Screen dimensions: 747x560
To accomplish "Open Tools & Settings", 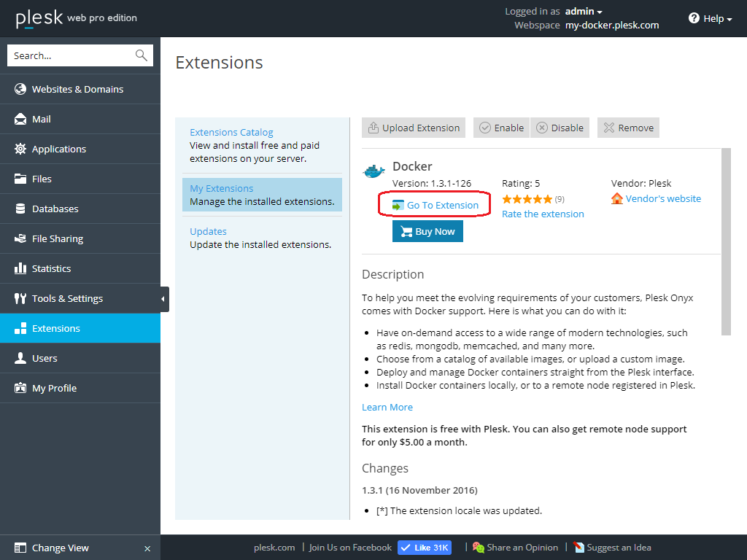I will coord(80,298).
